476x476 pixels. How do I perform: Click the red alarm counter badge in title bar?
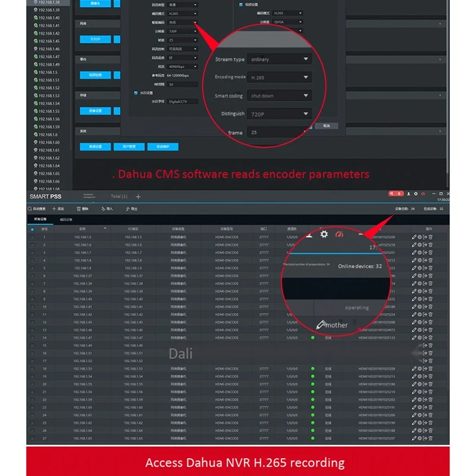tap(396, 194)
